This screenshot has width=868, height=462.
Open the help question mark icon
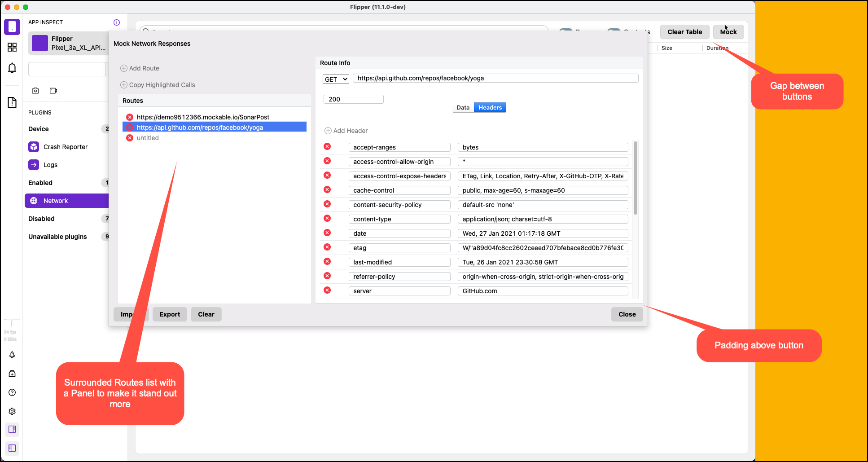pyautogui.click(x=12, y=392)
